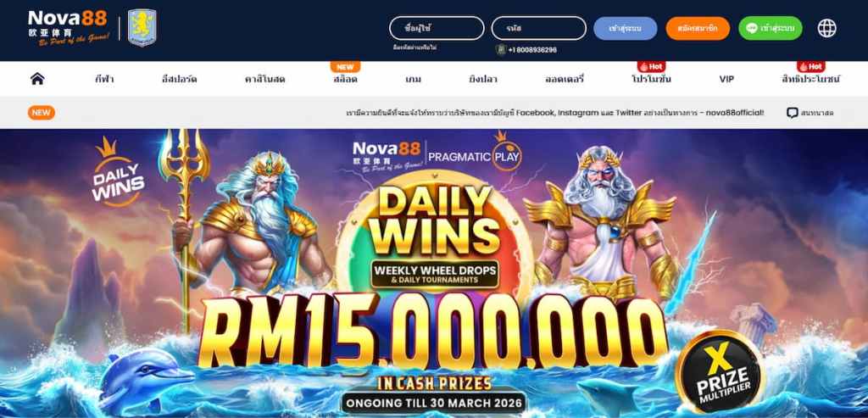Open the โปรโมชั่น promotions tab marked Hot
Image resolution: width=868 pixels, height=418 pixels.
coord(651,79)
